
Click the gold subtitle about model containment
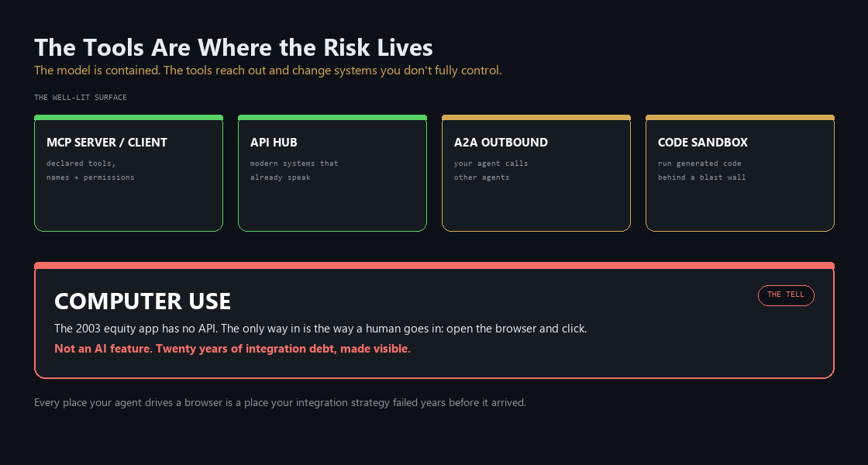pos(268,71)
